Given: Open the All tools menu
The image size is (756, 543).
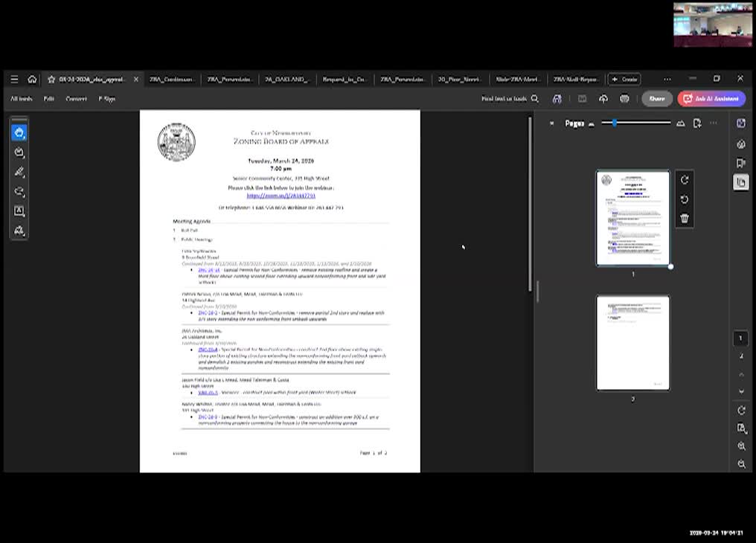Looking at the screenshot, I should (21, 99).
